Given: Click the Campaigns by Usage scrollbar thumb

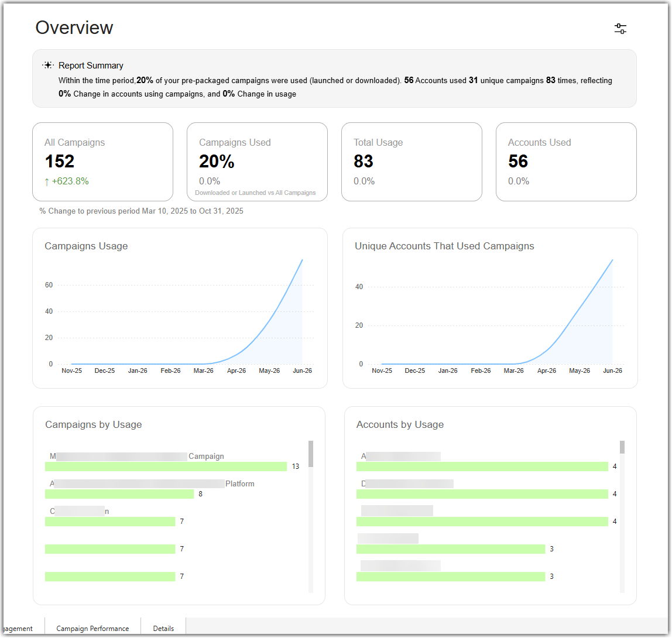Looking at the screenshot, I should 311,454.
